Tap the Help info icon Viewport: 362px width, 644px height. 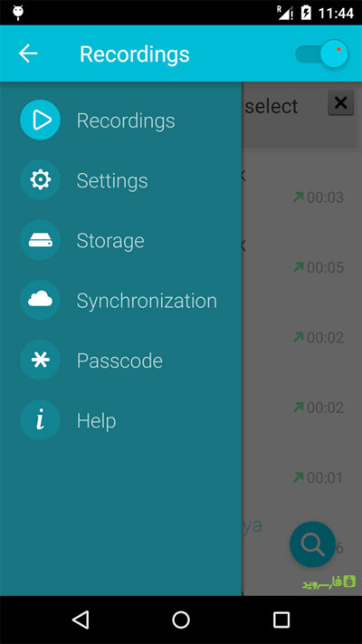40,420
